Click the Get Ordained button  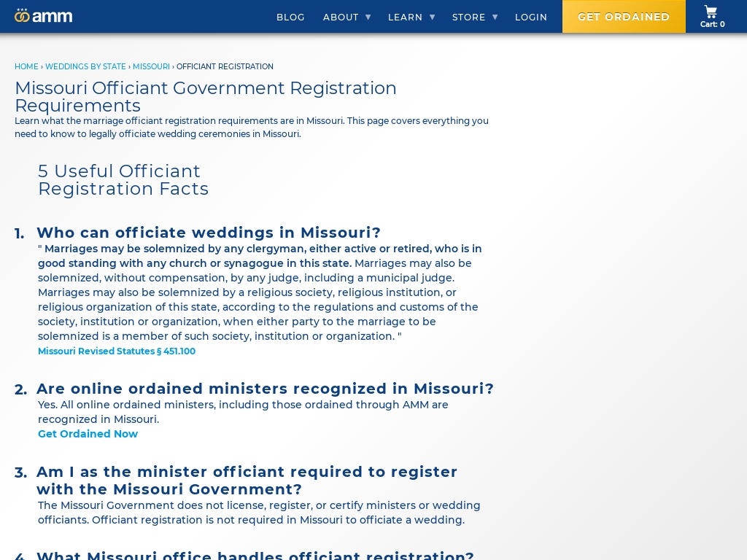pos(624,17)
